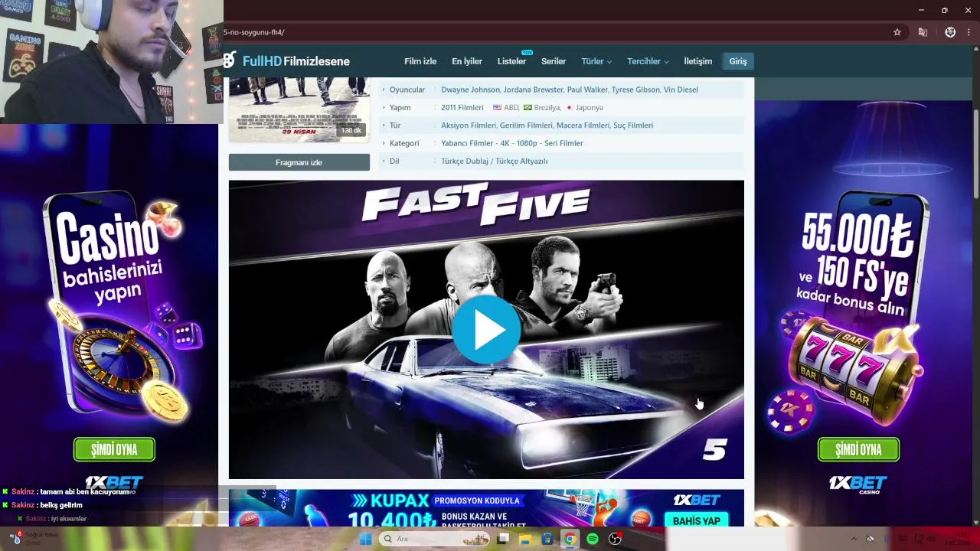The width and height of the screenshot is (980, 551).
Task: Expand the Türler dropdown menu
Action: (596, 61)
